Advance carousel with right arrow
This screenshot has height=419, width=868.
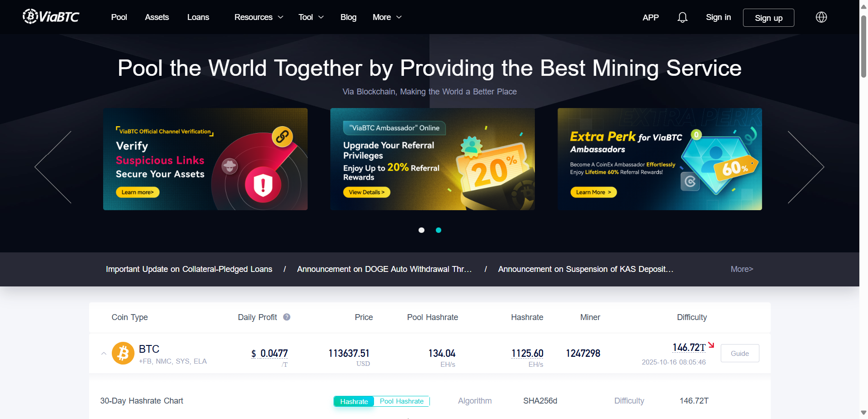805,167
